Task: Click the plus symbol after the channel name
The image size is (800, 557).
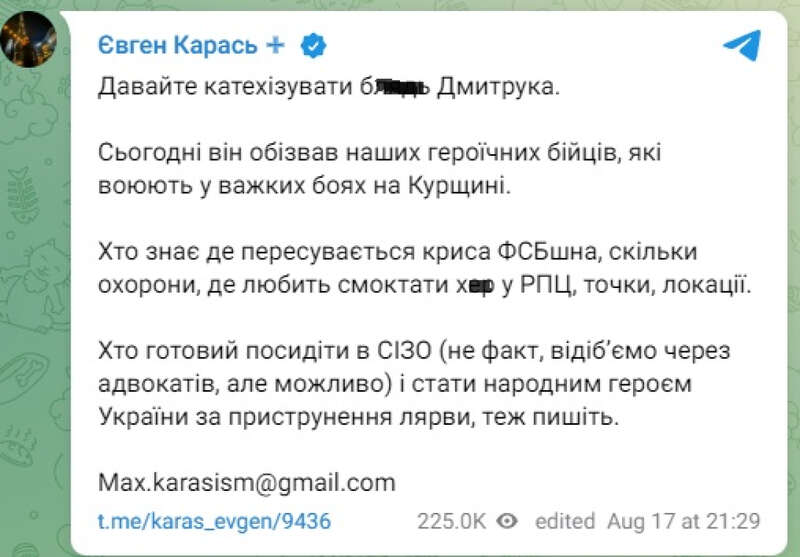Action: [x=277, y=46]
